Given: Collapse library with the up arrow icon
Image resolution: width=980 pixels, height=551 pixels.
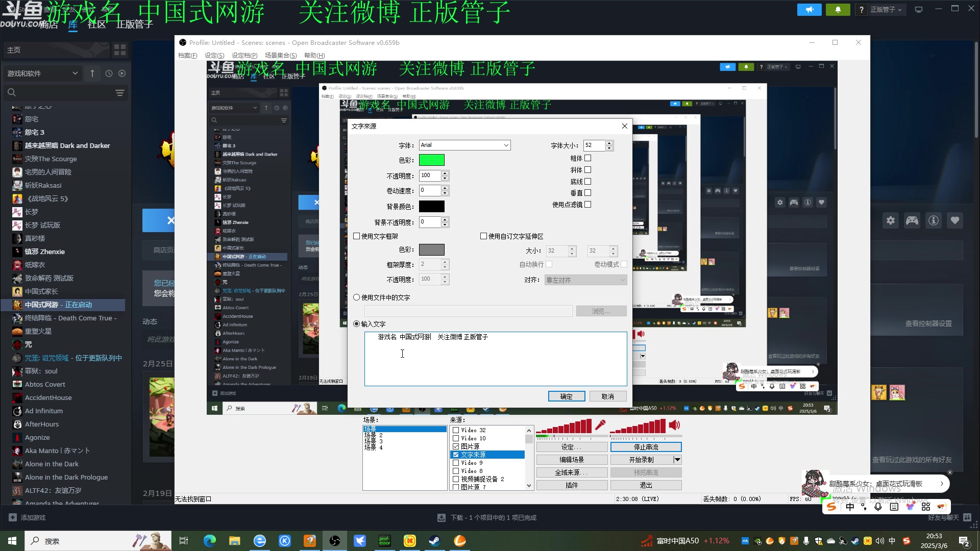Looking at the screenshot, I should (x=92, y=73).
